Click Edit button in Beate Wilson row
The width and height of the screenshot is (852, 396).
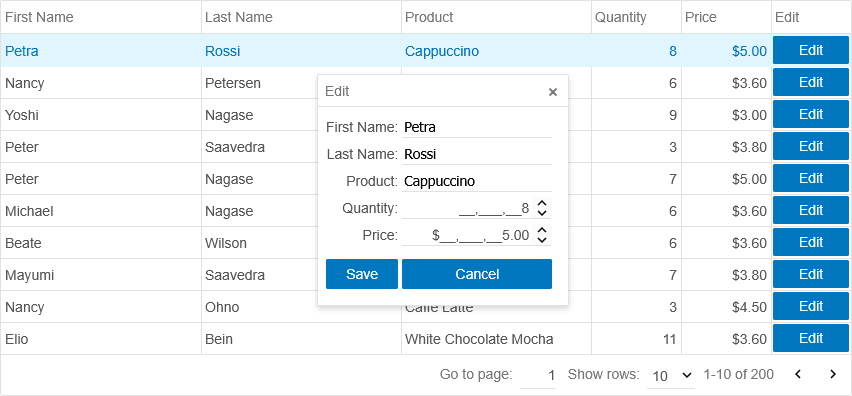click(x=811, y=242)
